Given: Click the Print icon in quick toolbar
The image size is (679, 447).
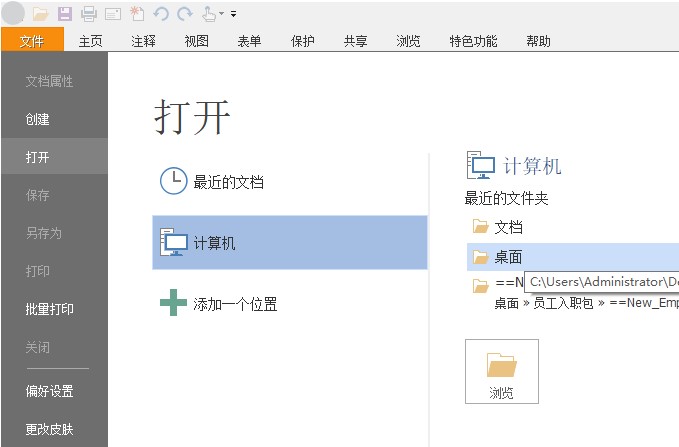Looking at the screenshot, I should point(89,14).
